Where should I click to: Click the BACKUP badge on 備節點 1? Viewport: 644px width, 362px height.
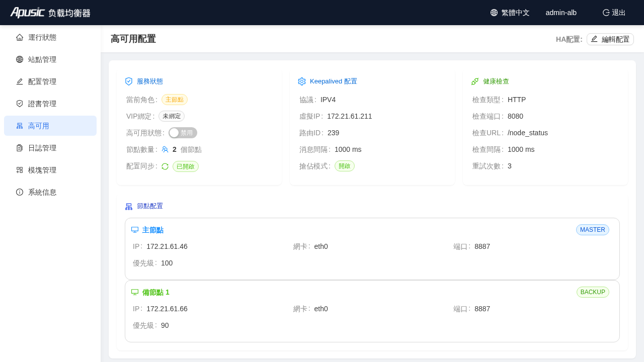593,292
